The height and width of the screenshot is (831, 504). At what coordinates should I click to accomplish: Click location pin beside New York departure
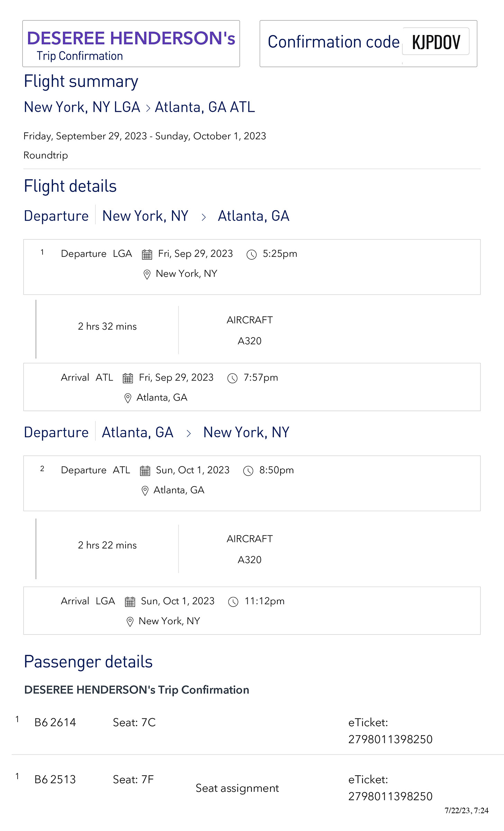(x=147, y=275)
